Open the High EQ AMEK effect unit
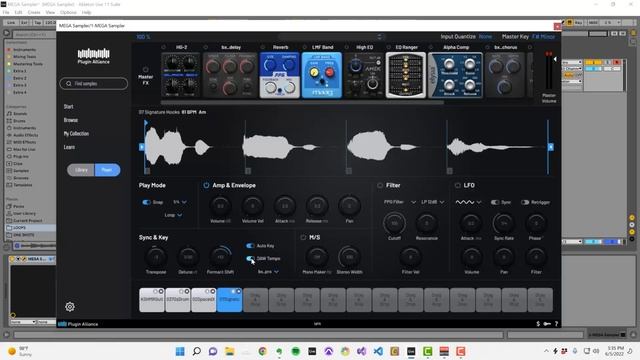This screenshot has height=360, width=640. 364,75
